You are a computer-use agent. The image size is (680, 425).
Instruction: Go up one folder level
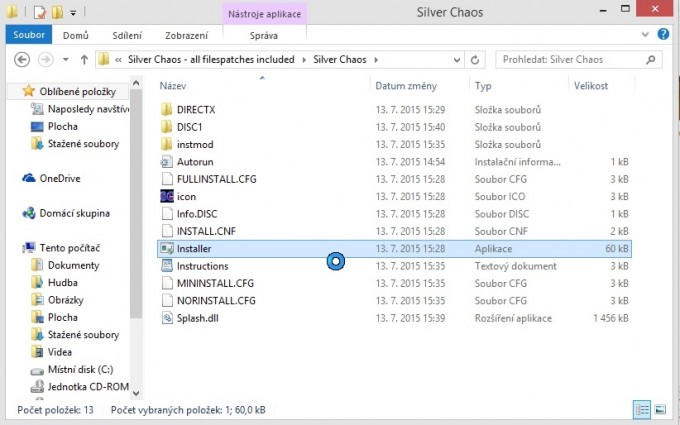click(84, 59)
